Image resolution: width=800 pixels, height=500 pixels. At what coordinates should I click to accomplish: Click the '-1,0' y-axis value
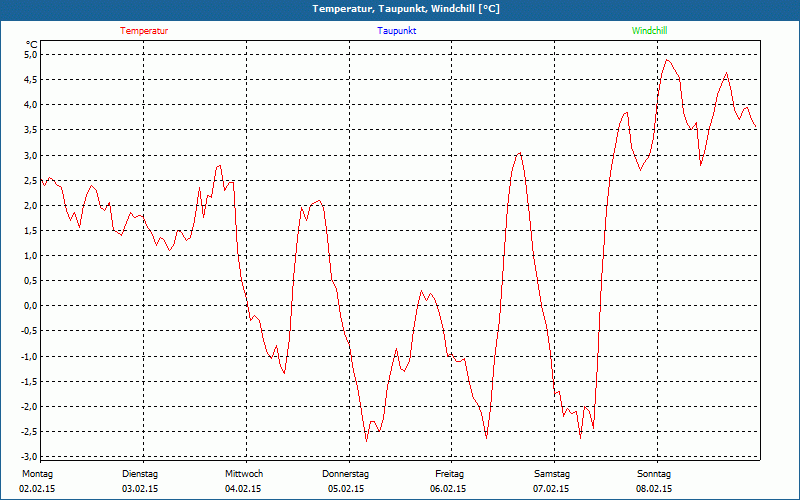click(30, 356)
